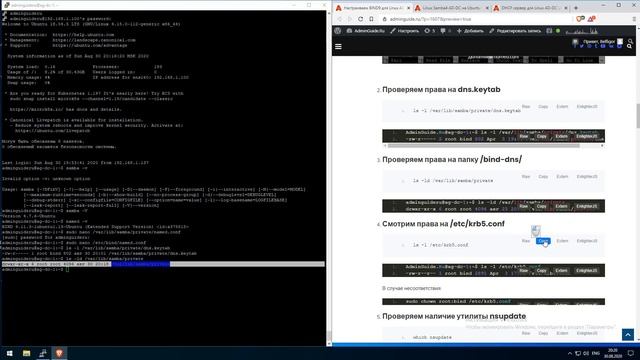This screenshot has height=360, width=640.
Task: Extern button for the ls -l dns.keytab command block
Action: 562,107
